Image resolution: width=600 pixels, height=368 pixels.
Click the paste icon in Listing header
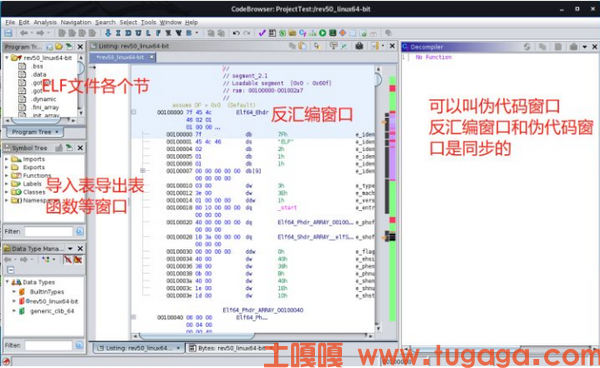point(302,46)
